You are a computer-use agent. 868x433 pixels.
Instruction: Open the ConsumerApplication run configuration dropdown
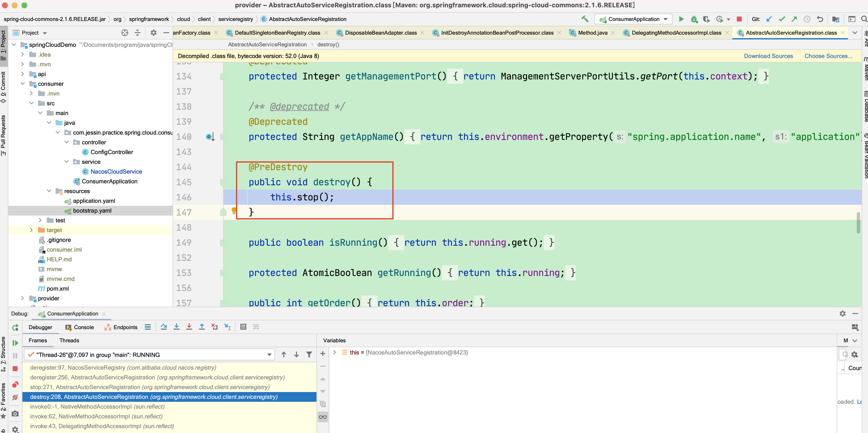pos(633,19)
